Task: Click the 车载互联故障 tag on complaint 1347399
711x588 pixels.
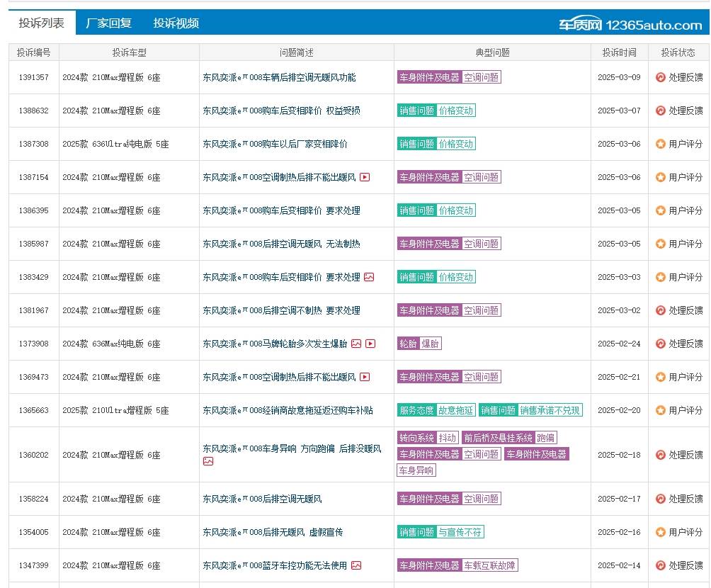Action: pos(489,565)
